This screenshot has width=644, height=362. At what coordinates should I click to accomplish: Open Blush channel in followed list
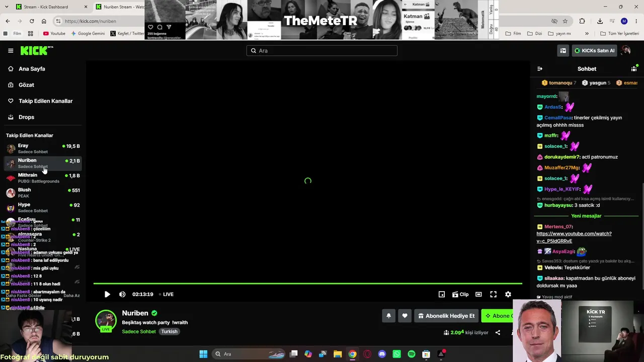[x=43, y=193]
